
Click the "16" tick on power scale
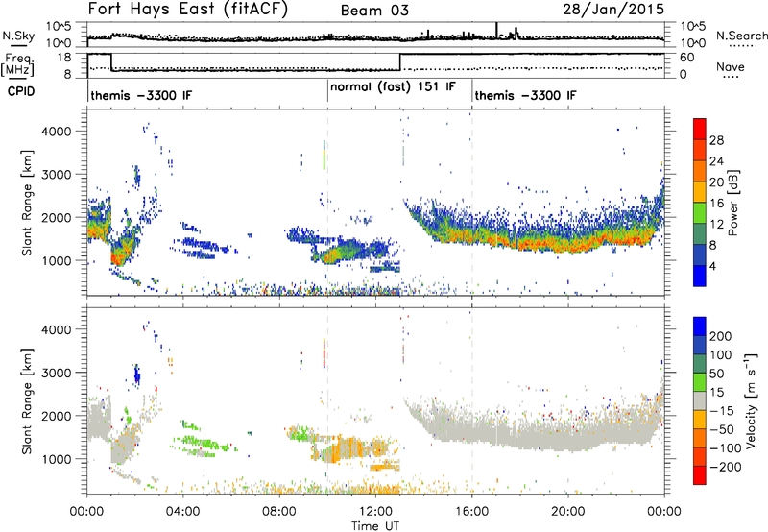(716, 204)
